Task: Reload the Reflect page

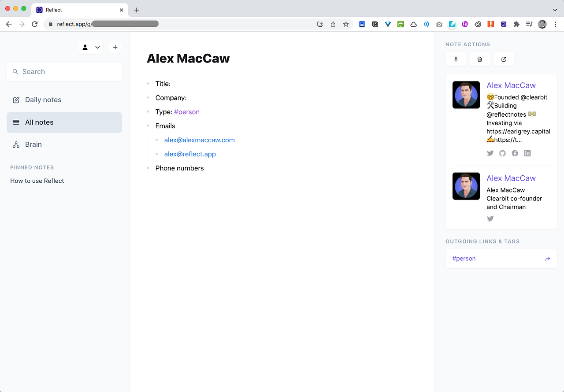Action: 35,24
